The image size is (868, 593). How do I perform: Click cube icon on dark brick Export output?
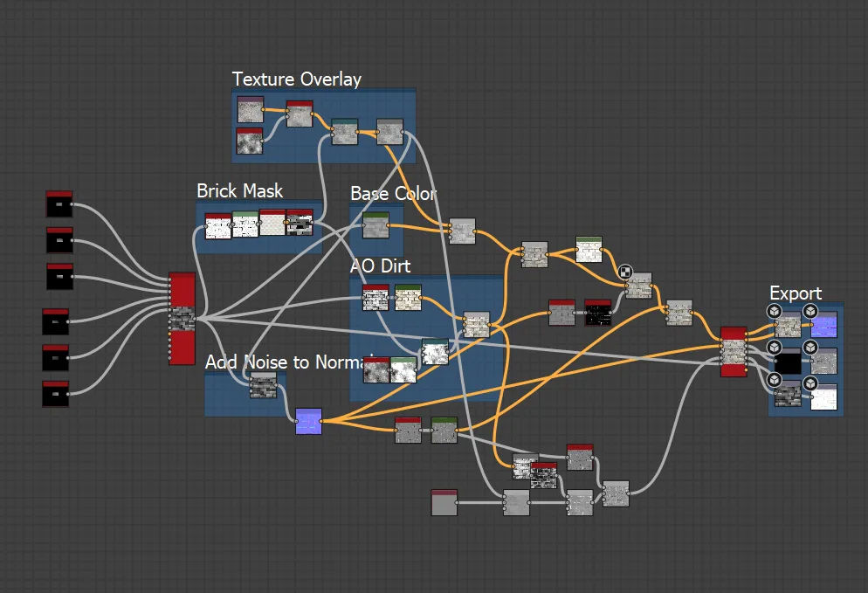point(774,380)
